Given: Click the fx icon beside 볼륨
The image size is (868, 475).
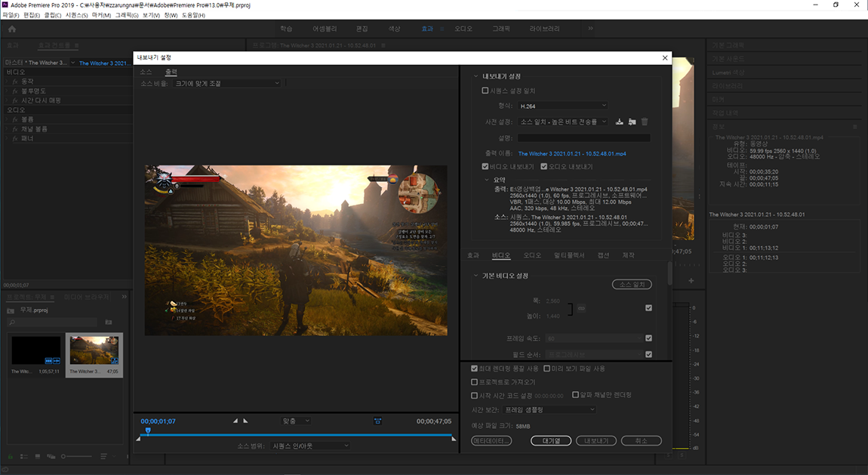Looking at the screenshot, I should (16, 119).
